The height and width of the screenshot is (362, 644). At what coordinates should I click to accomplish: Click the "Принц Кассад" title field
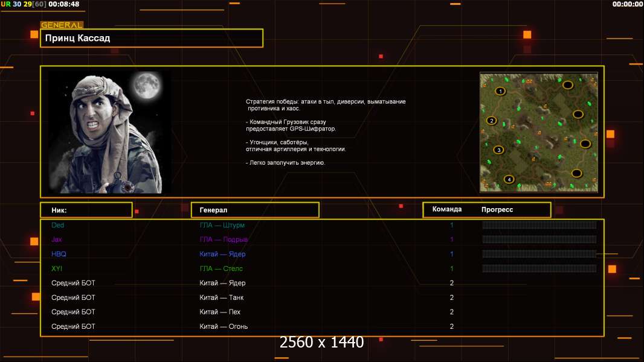[151, 38]
